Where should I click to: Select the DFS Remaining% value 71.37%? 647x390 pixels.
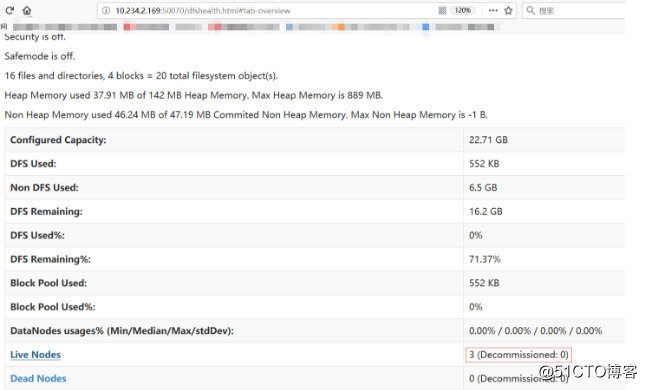click(484, 259)
